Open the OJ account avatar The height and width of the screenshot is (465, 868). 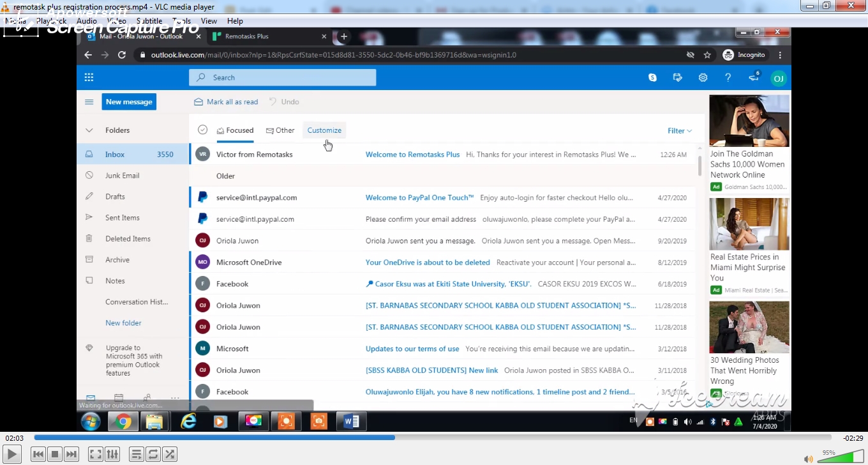pos(778,77)
